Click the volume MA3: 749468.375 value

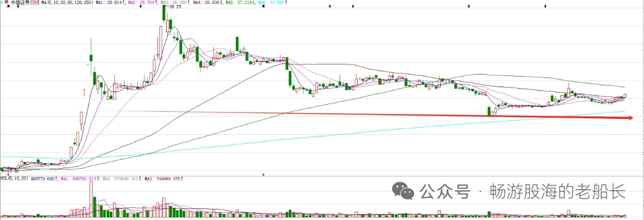(x=164, y=178)
